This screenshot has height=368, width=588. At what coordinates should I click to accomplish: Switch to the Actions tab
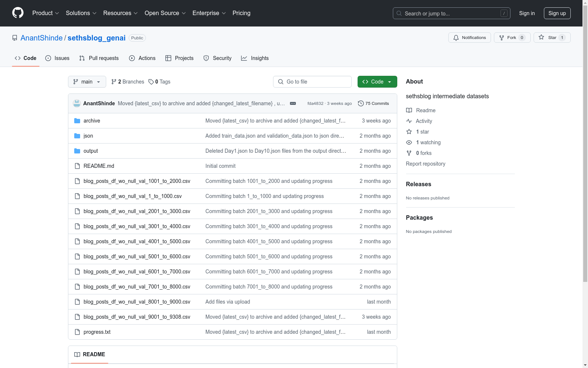tap(142, 58)
